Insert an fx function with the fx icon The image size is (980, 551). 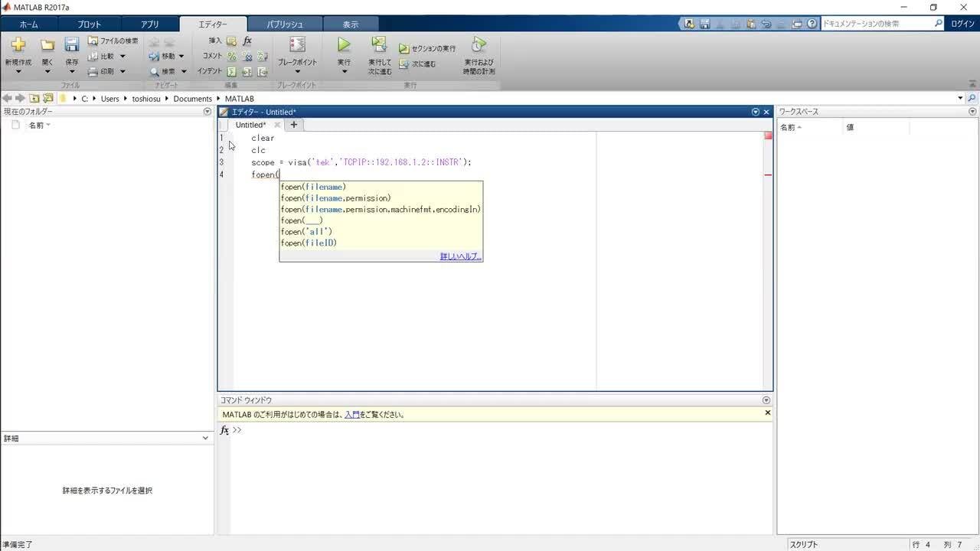point(247,41)
